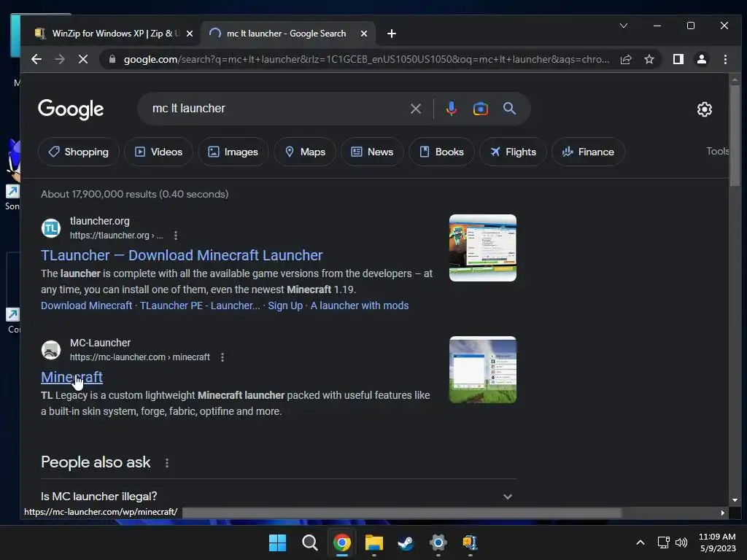Open Steam from the taskbar
747x560 pixels.
pyautogui.click(x=406, y=542)
